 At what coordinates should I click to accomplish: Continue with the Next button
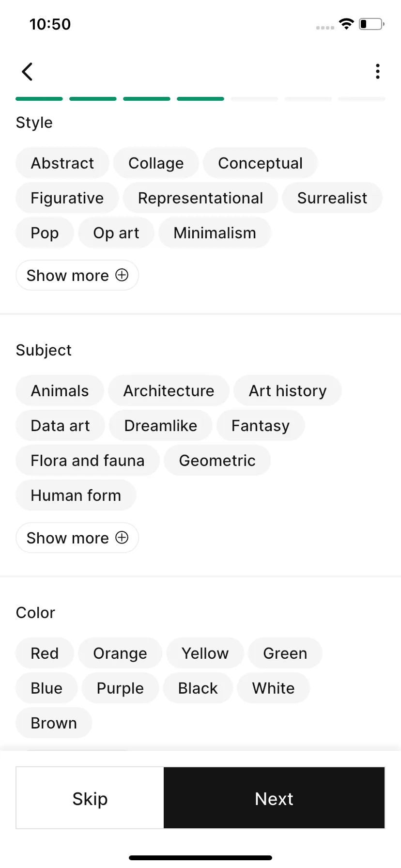point(274,798)
